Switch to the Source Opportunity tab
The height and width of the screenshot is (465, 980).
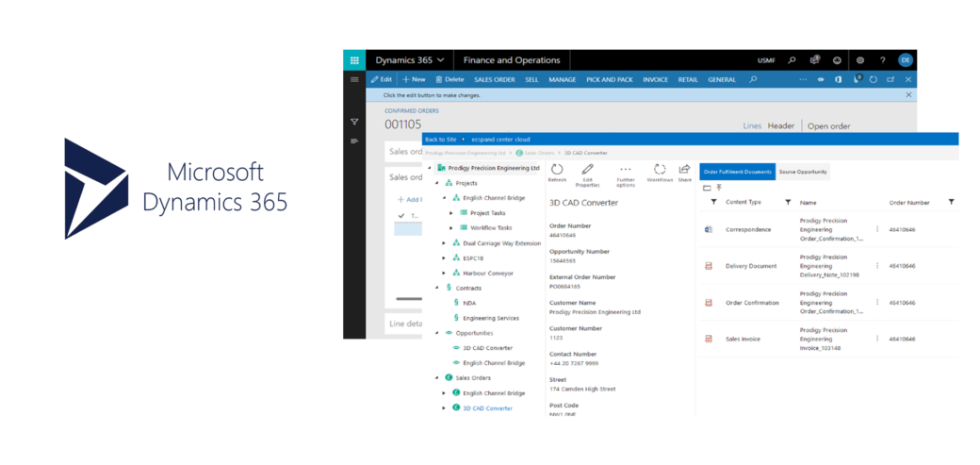tap(803, 172)
